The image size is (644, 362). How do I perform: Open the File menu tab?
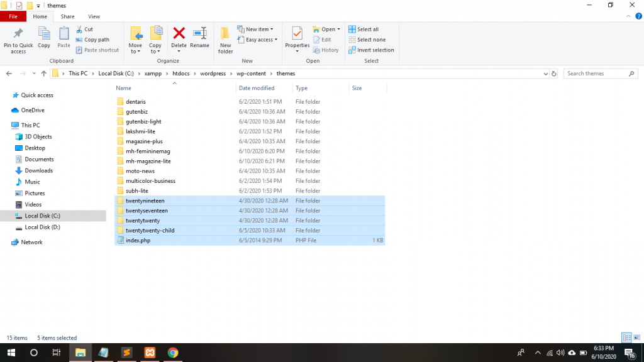point(13,16)
